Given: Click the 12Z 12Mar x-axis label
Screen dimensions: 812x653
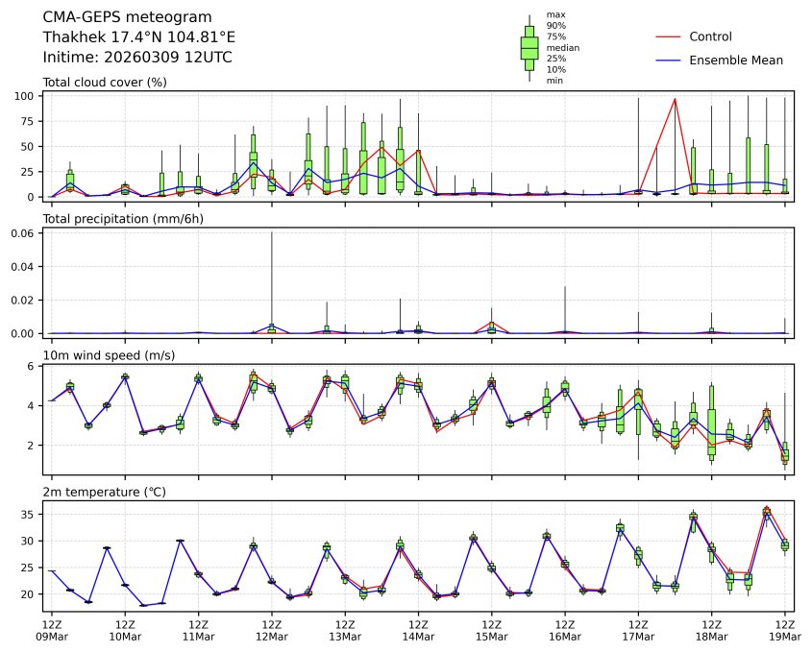Looking at the screenshot, I should [272, 630].
